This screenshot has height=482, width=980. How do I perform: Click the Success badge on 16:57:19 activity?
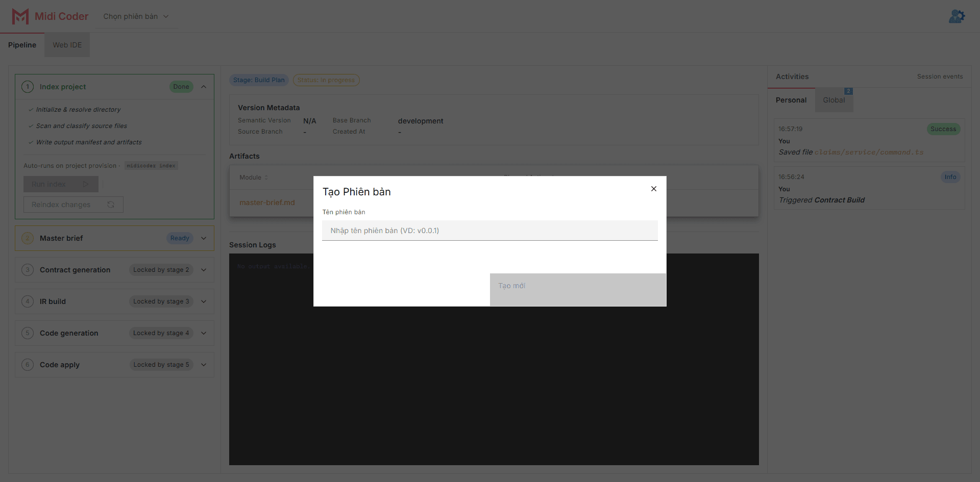point(943,129)
